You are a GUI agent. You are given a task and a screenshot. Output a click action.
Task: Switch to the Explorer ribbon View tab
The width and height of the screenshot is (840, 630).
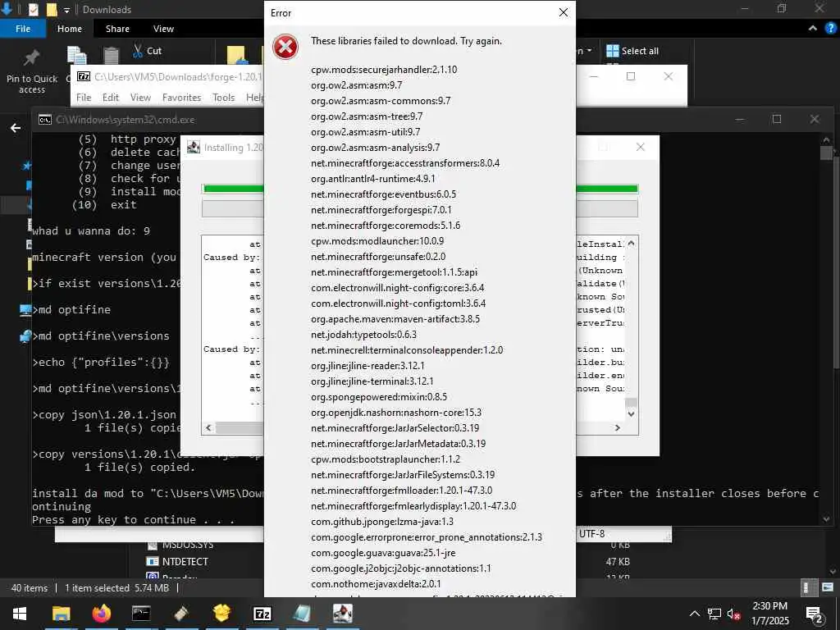coord(163,29)
